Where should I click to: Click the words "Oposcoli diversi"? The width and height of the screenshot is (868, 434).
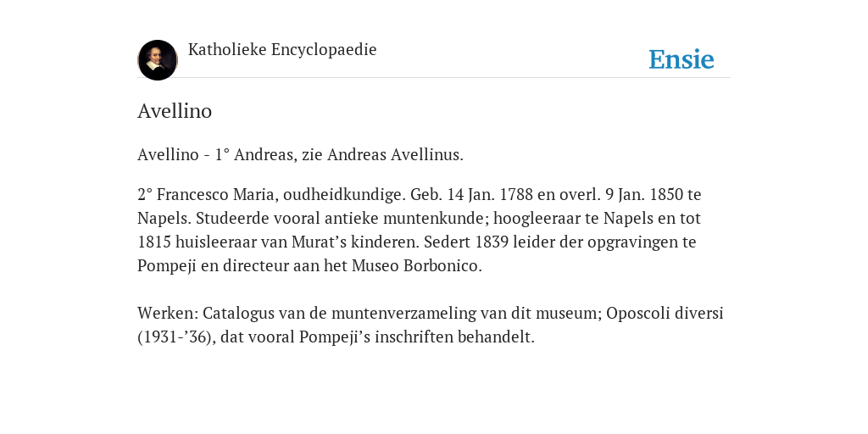(x=665, y=314)
